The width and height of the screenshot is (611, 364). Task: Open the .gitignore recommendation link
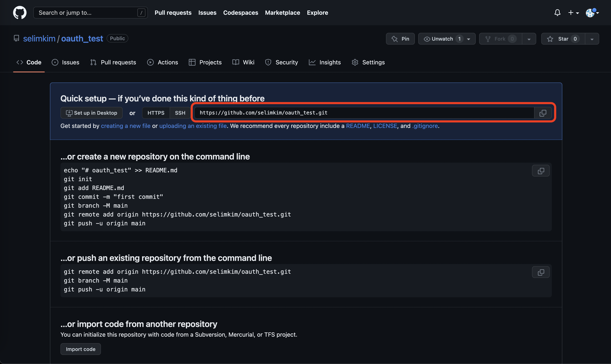point(425,126)
